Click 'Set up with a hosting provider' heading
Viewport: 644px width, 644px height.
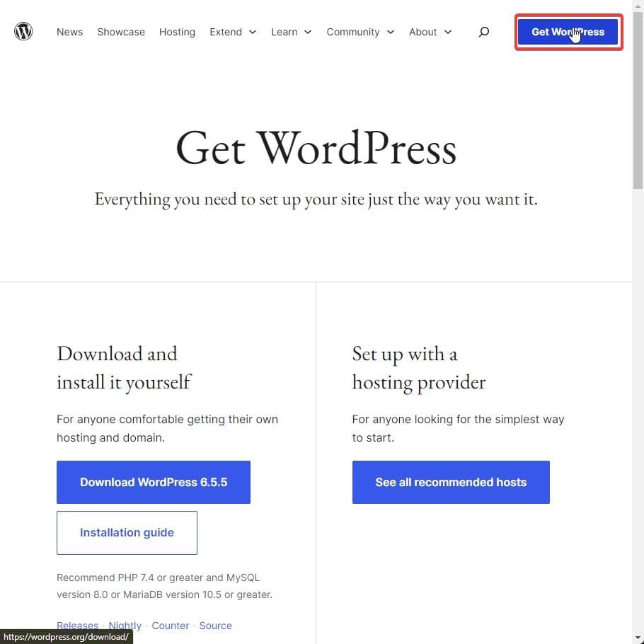(x=419, y=367)
